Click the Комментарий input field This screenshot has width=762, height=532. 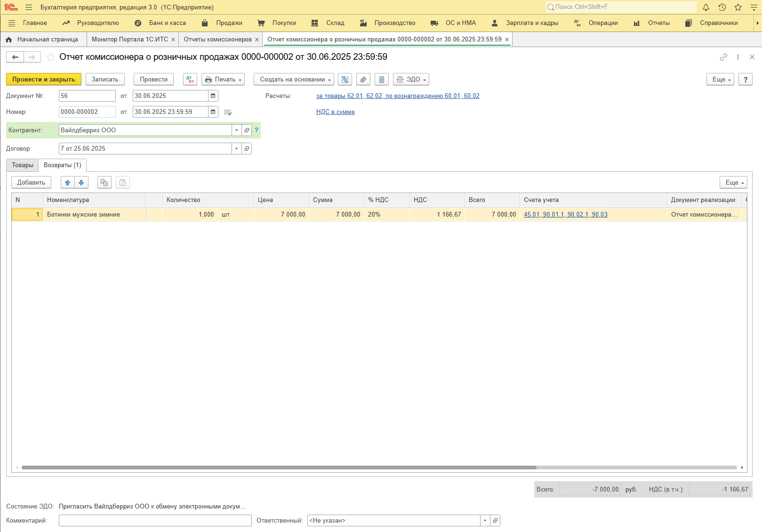tap(155, 521)
